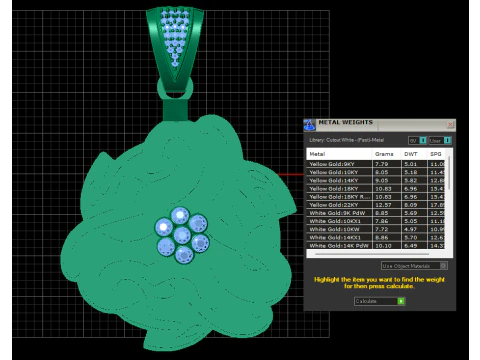The height and width of the screenshot is (360, 480).
Task: Click the Metal Weights flask icon
Action: [x=309, y=125]
